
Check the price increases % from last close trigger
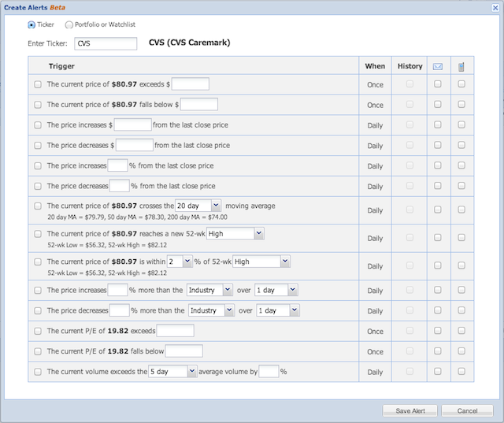pos(38,165)
